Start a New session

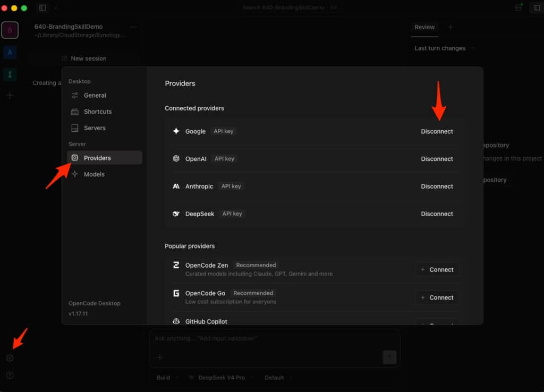coord(84,58)
